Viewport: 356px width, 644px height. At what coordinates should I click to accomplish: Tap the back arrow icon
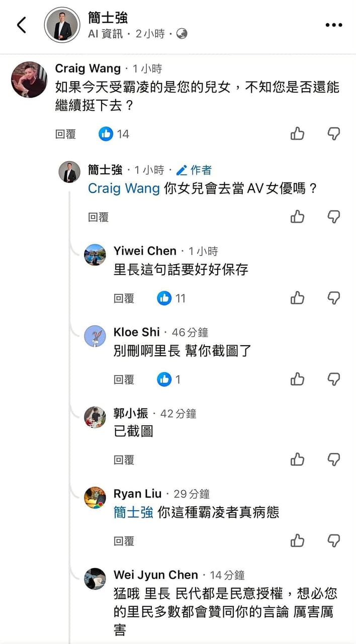(x=21, y=25)
